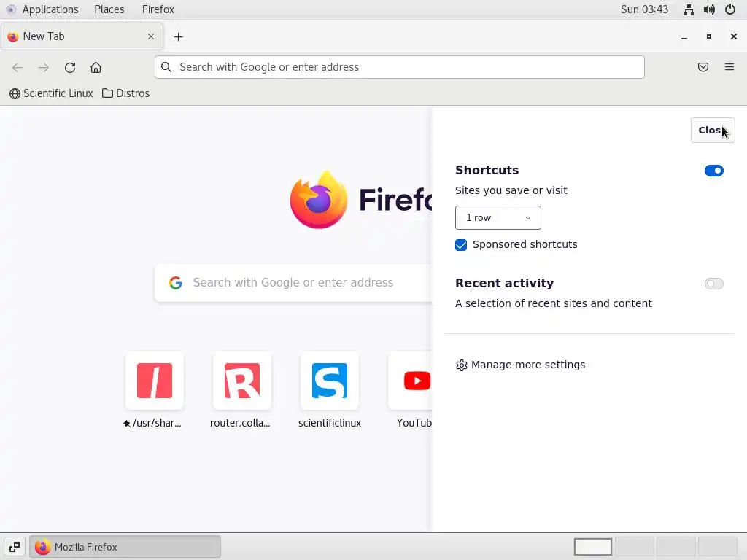Toggle the Shortcuts switch off
747x560 pixels.
[713, 171]
